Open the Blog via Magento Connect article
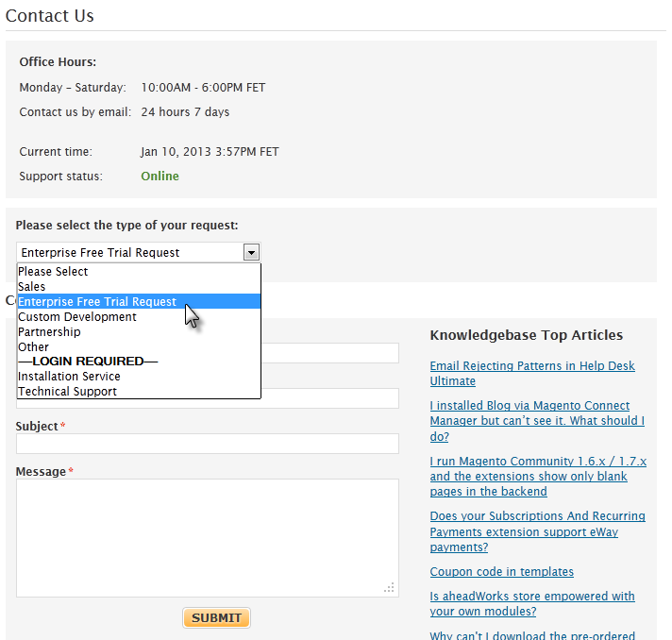 pos(537,421)
